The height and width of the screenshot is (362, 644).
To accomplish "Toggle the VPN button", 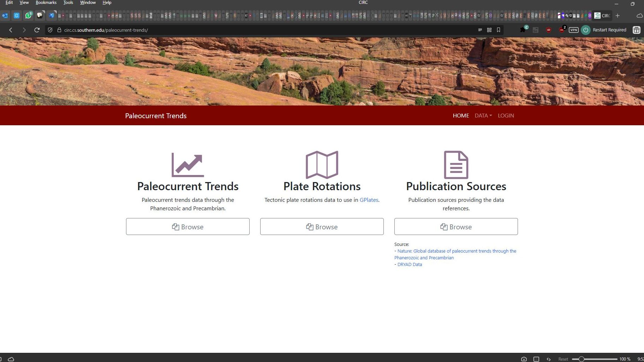I will pos(573,30).
